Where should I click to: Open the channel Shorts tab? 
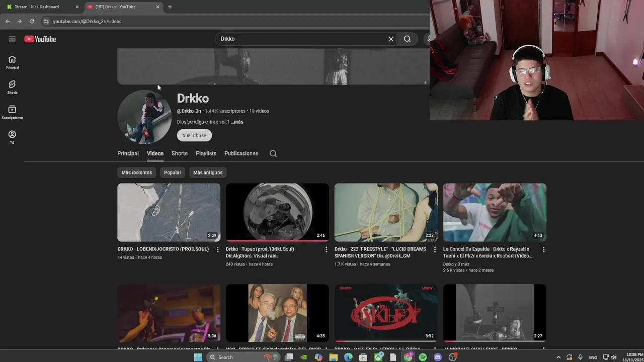180,153
